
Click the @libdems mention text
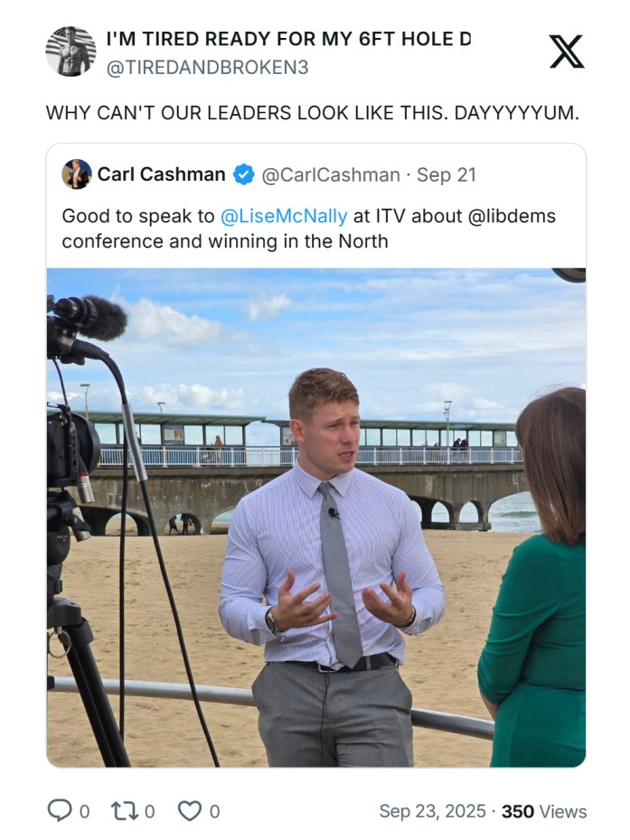(x=512, y=216)
